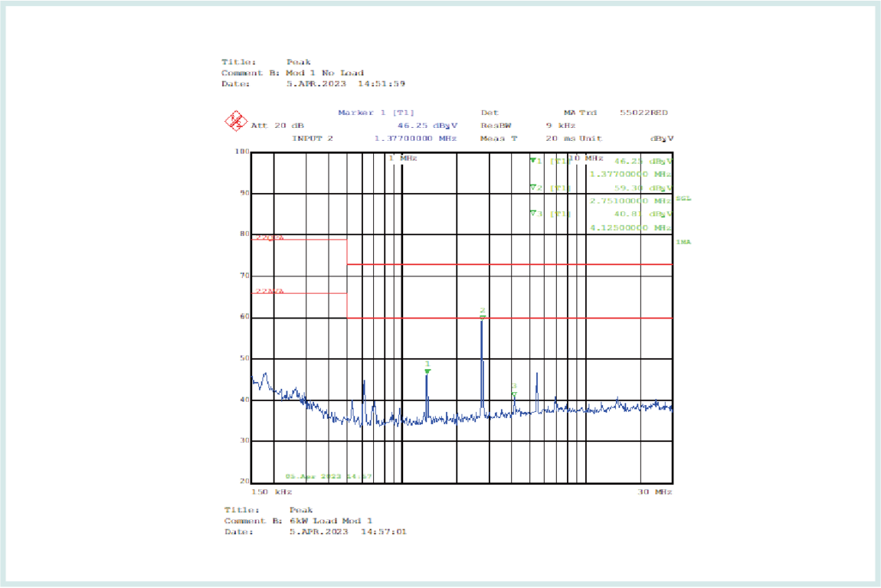
Task: Click the stop frequency label 30 MHz
Action: [x=655, y=492]
